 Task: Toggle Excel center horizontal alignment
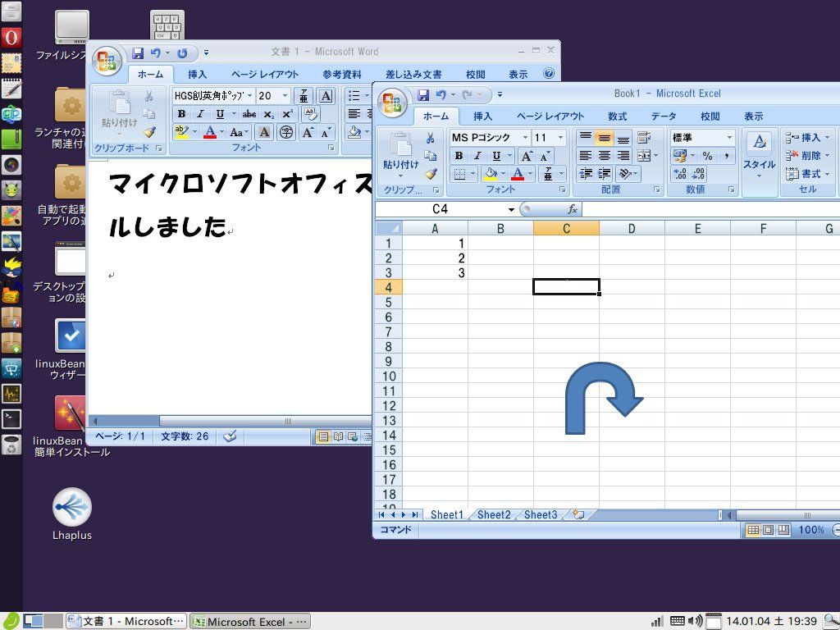(605, 156)
